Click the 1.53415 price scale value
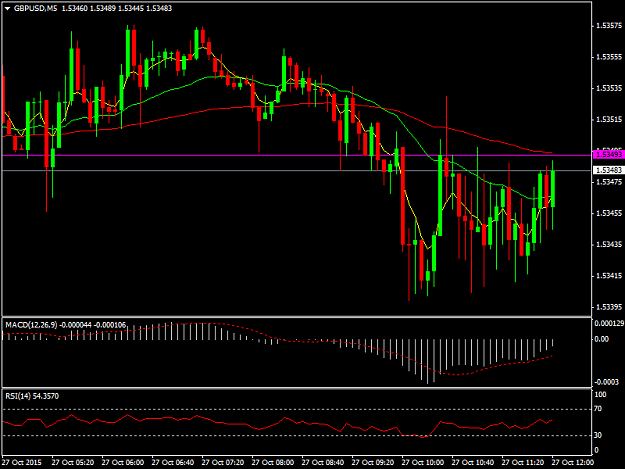This screenshot has width=625, height=469. click(x=609, y=276)
